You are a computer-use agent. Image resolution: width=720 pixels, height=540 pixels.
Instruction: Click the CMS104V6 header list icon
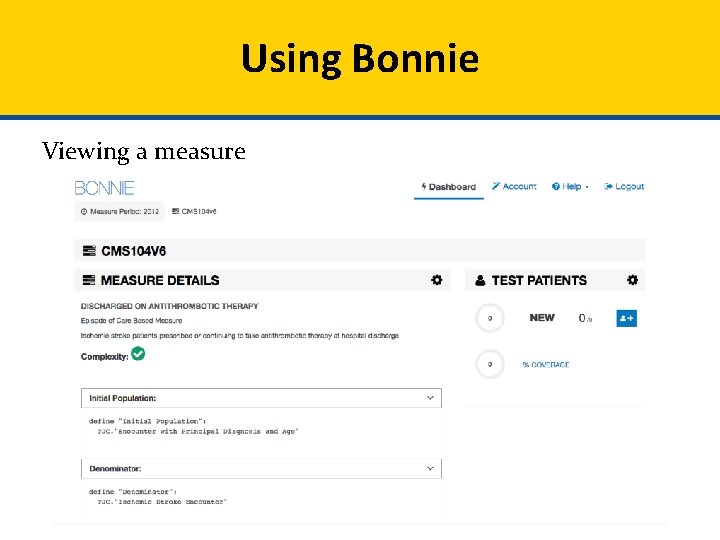[89, 250]
